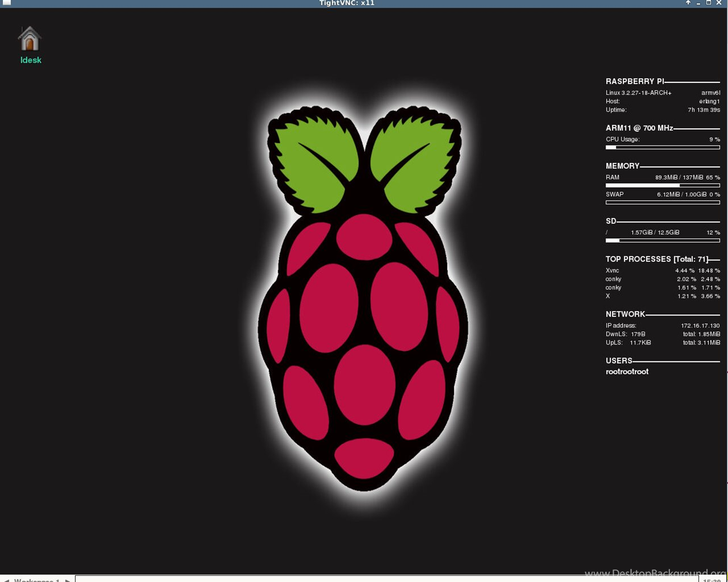The height and width of the screenshot is (582, 728).
Task: Click the CPU usage progress bar
Action: click(663, 147)
